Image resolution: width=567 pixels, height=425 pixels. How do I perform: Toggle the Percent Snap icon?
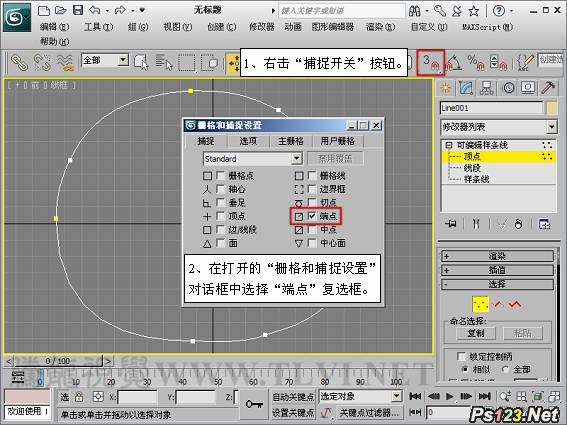(x=475, y=62)
